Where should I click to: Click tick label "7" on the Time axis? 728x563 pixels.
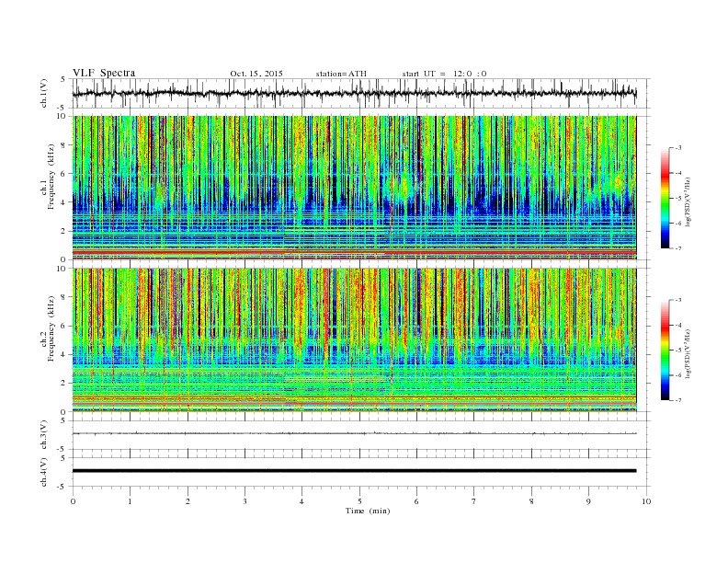[x=474, y=501]
